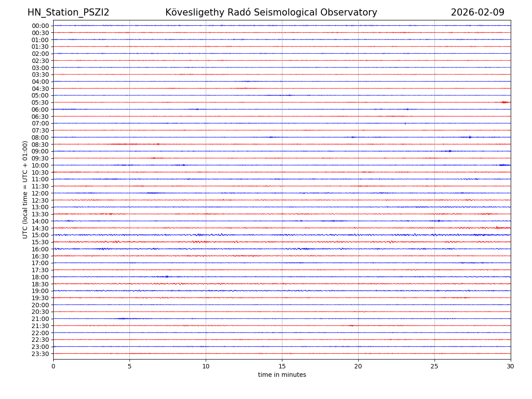
Task: Select the 00:00 time row label
Action: [40, 26]
